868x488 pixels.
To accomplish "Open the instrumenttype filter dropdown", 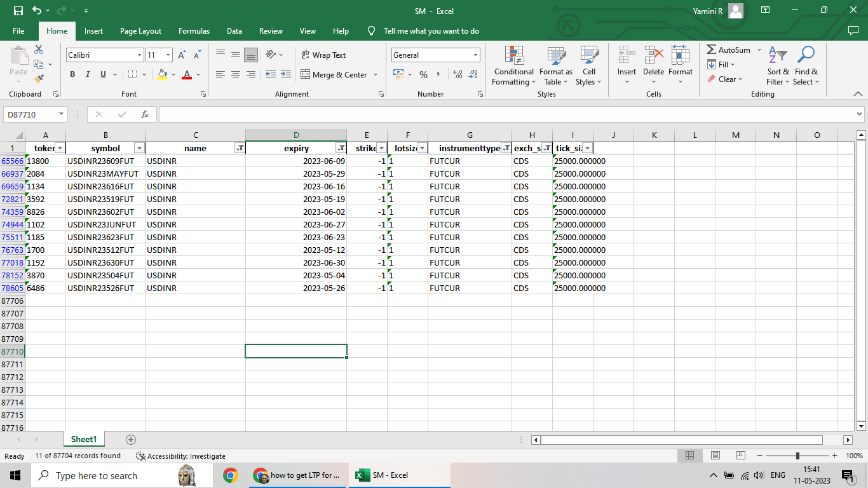I will (506, 148).
